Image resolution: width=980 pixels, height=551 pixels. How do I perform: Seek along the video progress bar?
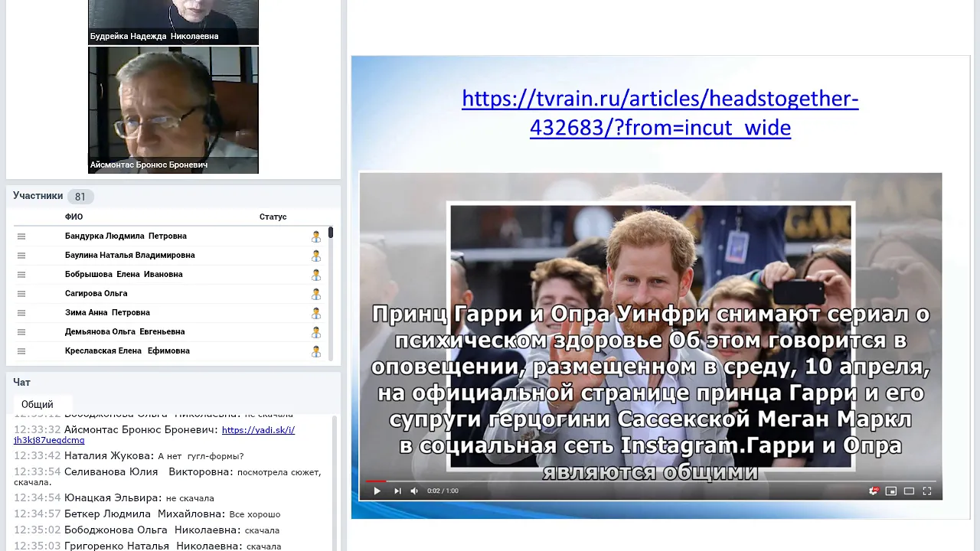[x=651, y=481]
